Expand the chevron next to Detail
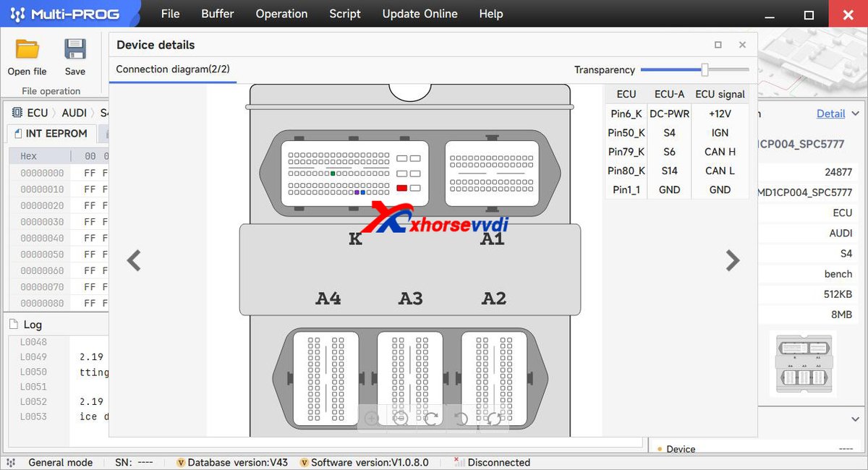Viewport: 868px width, 470px height. 856,114
